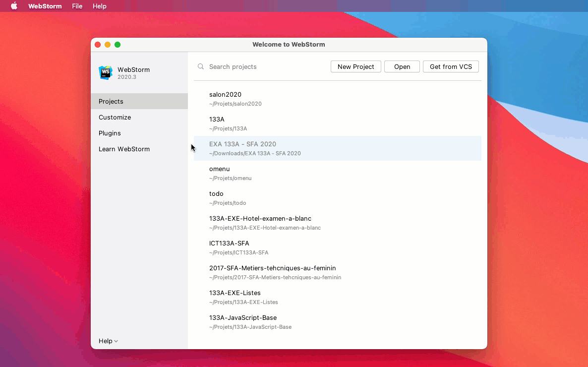Open the File menu
The image size is (588, 367).
coord(77,6)
